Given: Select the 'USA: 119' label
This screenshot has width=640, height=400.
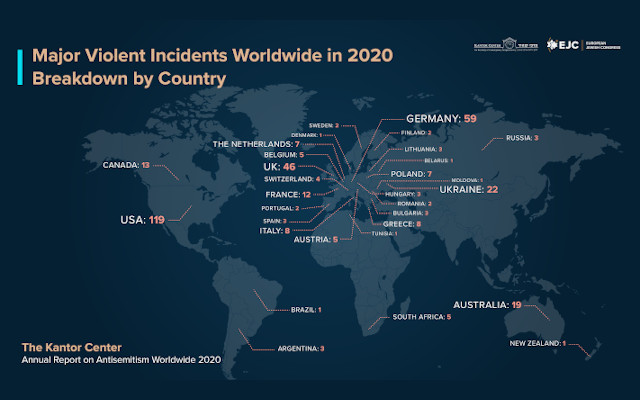Looking at the screenshot, I should point(142,220).
